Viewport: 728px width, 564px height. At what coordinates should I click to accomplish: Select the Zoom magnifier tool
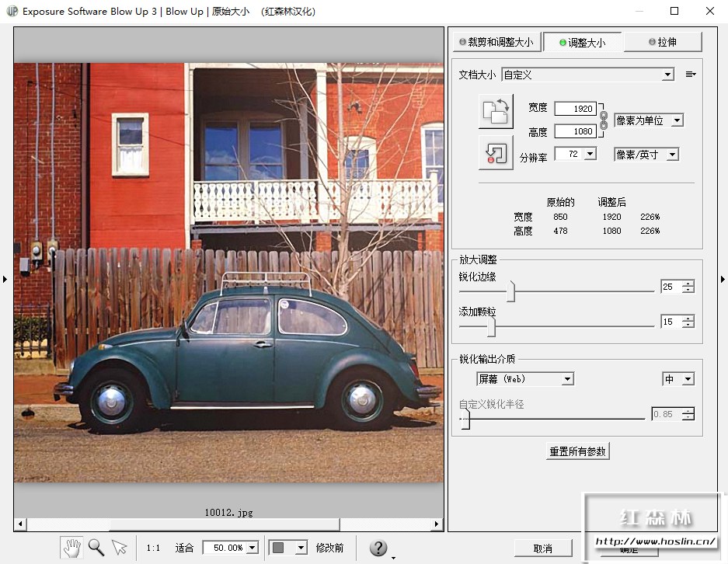tap(96, 548)
